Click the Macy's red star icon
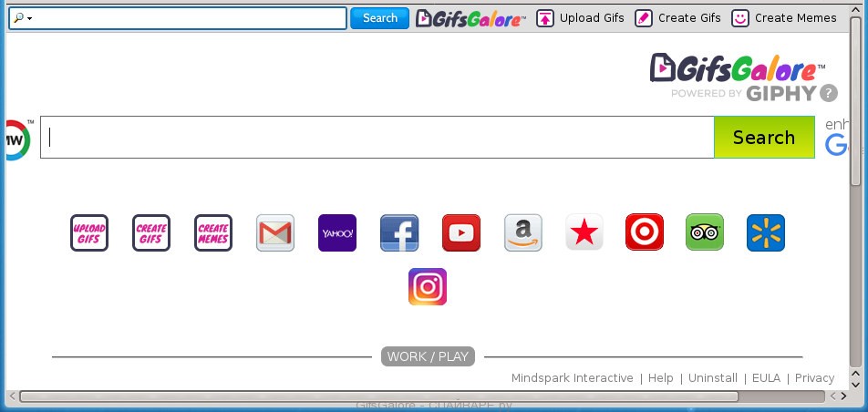The image size is (868, 412). point(584,232)
